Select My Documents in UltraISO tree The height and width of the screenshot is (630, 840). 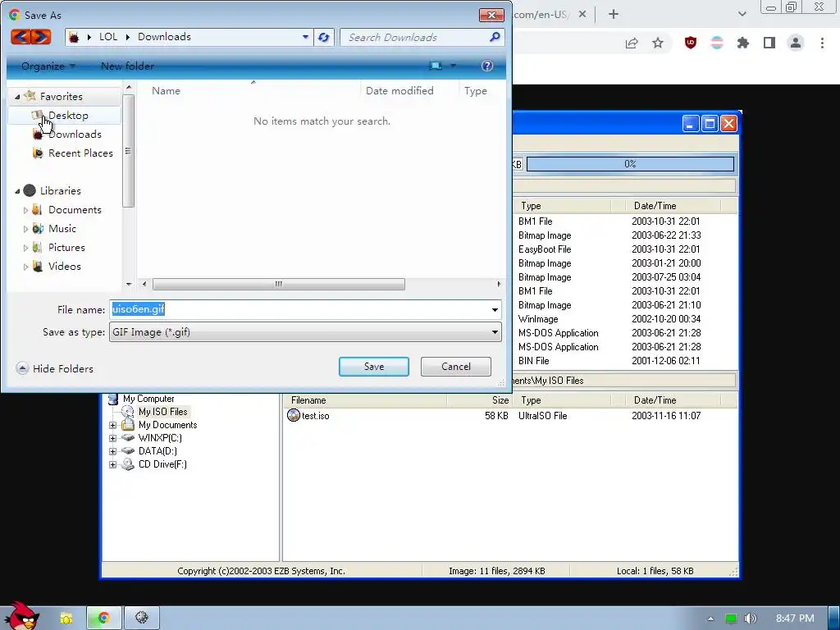pyautogui.click(x=167, y=425)
